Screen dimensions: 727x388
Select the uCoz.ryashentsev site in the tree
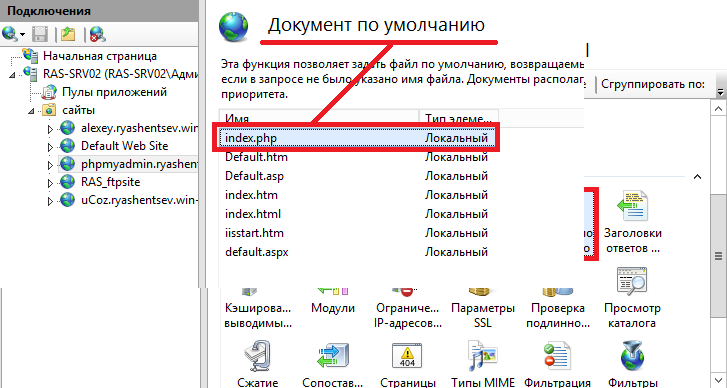139,200
